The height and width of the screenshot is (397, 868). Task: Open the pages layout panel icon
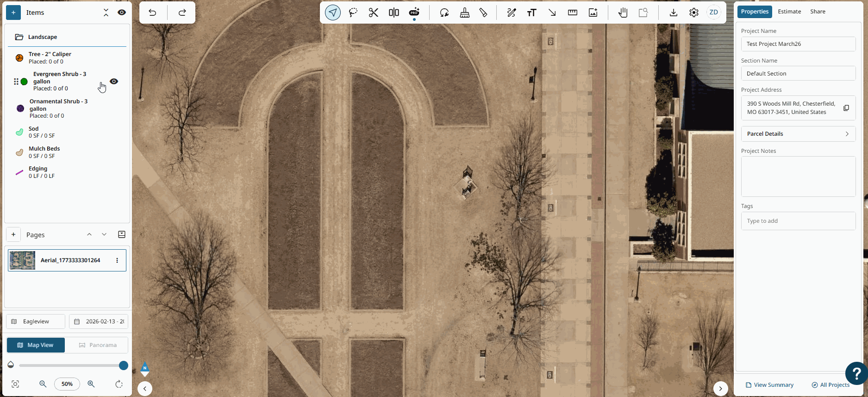[122, 234]
